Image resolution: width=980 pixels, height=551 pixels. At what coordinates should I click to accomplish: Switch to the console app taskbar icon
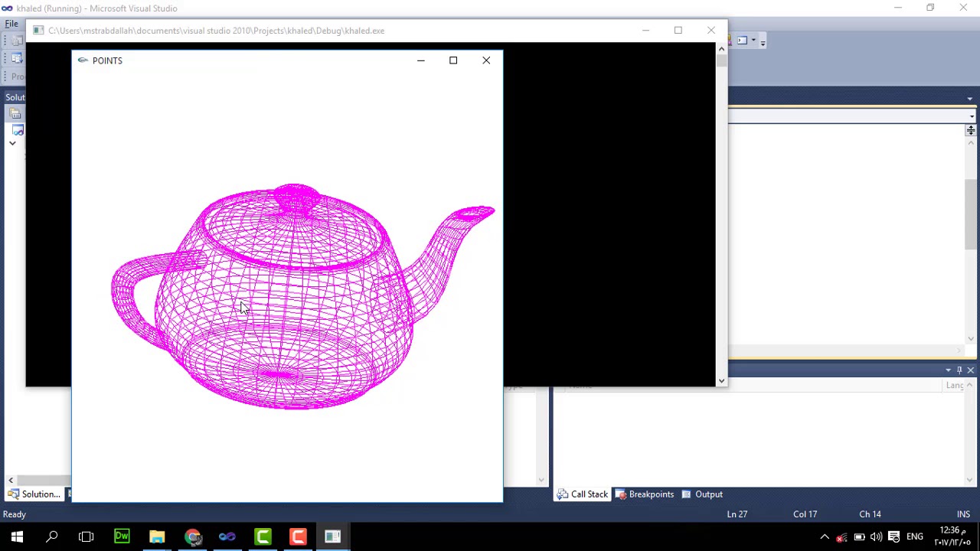coord(333,536)
